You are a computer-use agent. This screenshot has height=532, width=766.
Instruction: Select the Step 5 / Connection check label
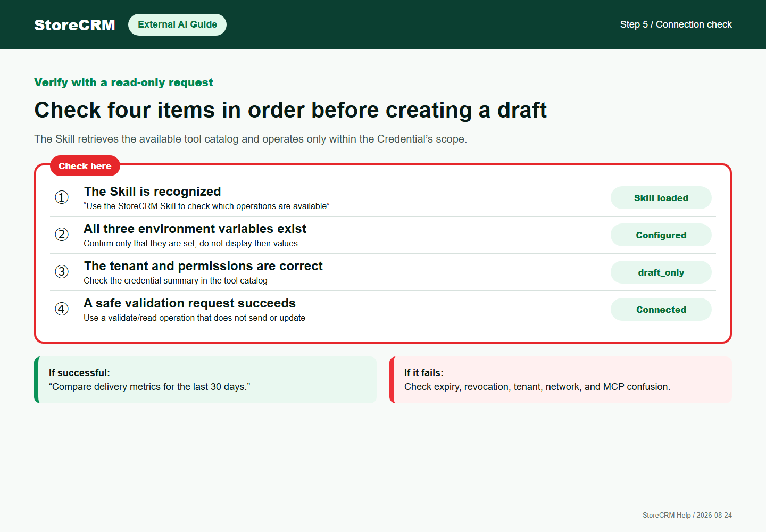[676, 24]
